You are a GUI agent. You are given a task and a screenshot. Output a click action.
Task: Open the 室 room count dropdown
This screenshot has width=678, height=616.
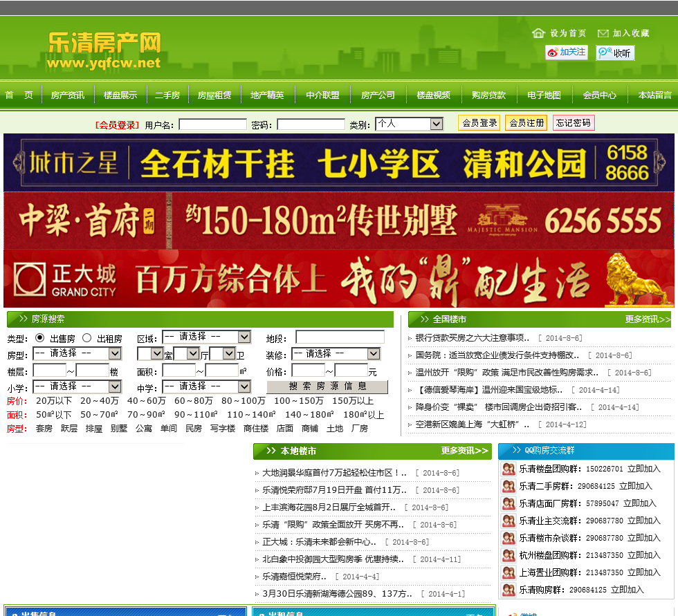click(150, 354)
